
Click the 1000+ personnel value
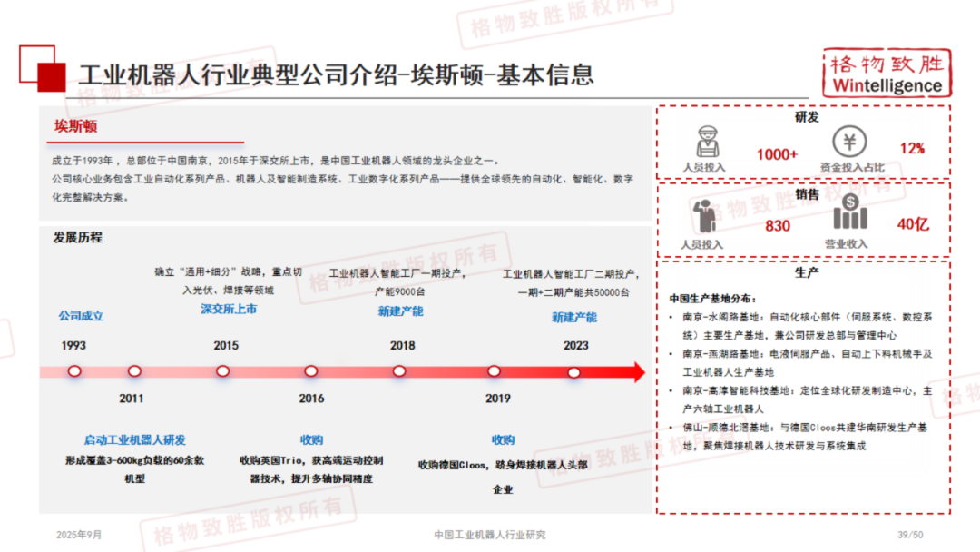click(x=777, y=154)
